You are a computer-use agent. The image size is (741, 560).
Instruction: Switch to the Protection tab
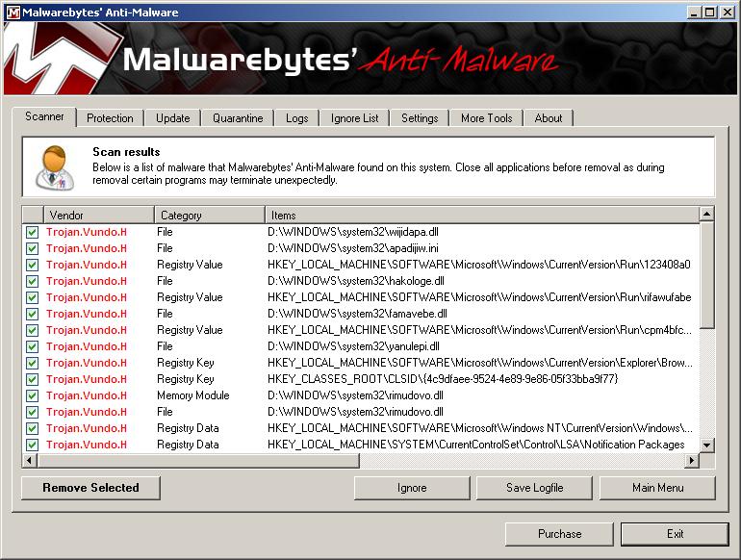pos(110,118)
